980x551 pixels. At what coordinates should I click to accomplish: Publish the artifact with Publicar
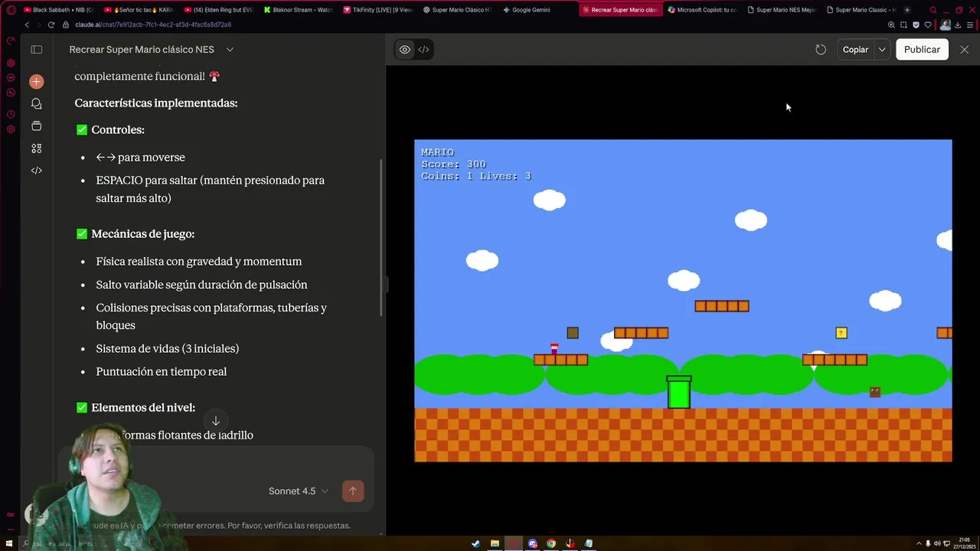click(922, 50)
